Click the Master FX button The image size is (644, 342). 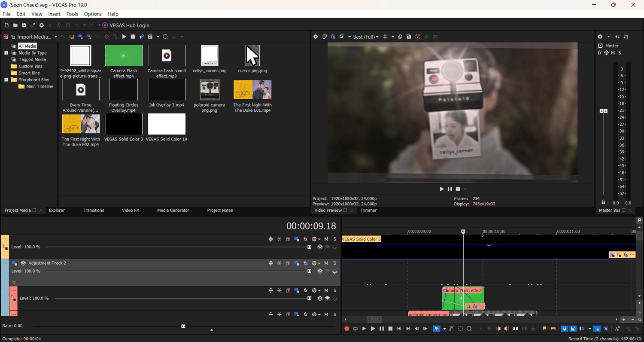600,53
